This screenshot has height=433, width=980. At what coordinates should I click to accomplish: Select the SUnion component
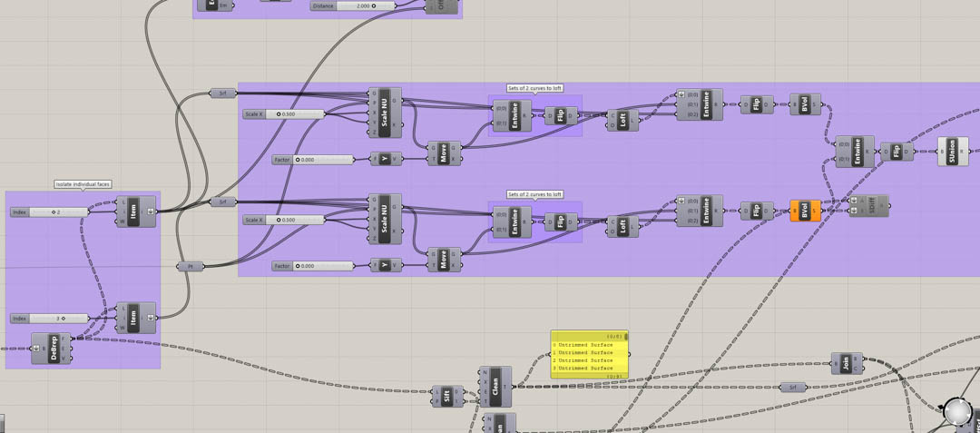pos(953,152)
